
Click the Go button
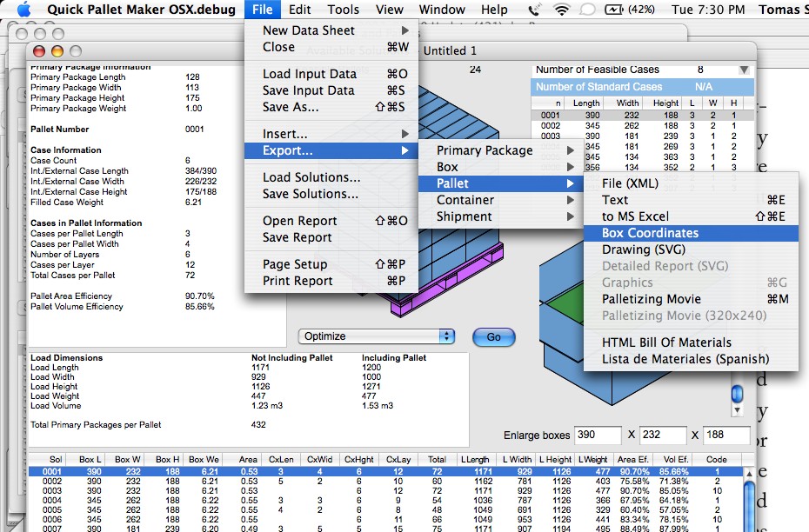click(x=494, y=337)
